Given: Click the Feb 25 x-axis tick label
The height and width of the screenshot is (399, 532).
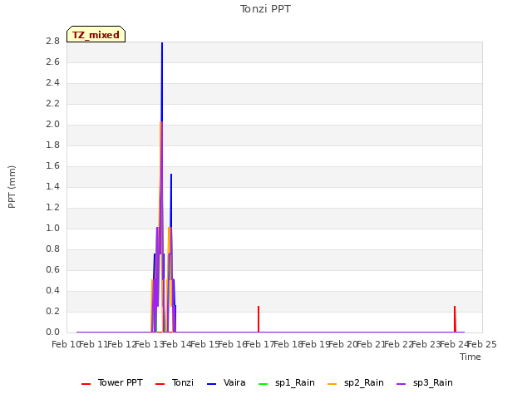Looking at the screenshot, I should point(482,344).
